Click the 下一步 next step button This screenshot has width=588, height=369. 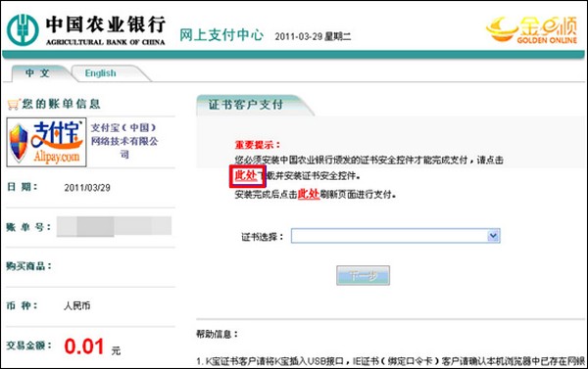click(x=363, y=275)
